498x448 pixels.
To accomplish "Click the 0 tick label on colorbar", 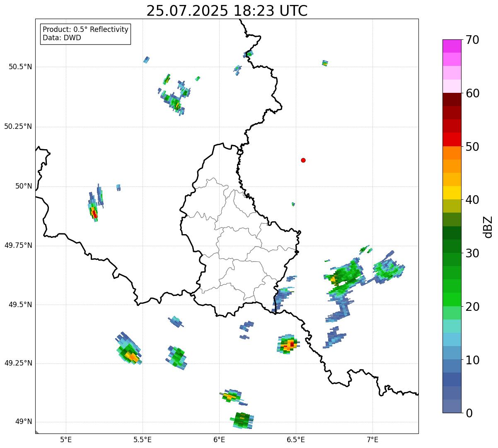I will pos(469,413).
